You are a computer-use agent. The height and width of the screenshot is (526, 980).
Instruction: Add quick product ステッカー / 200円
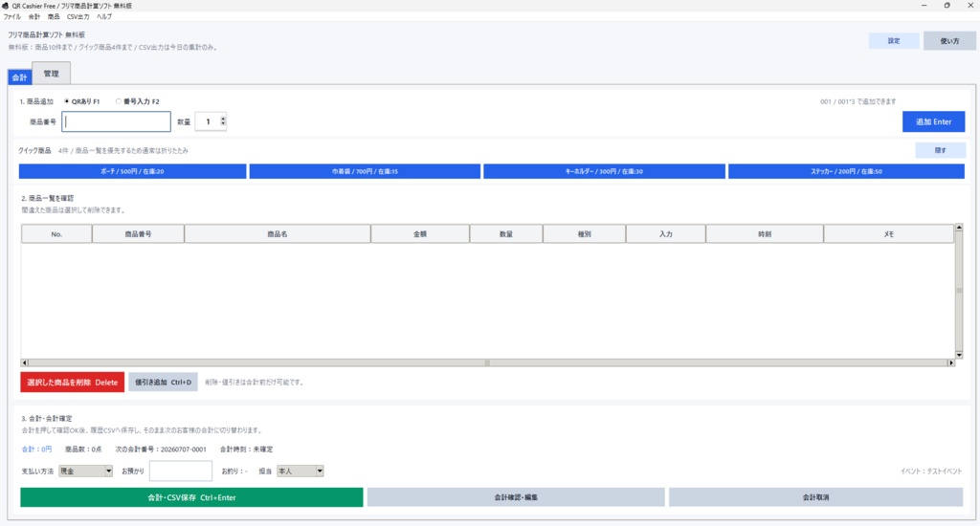[846, 171]
